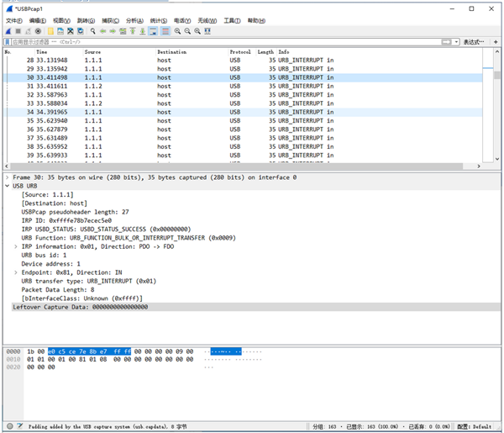Click the plus button beside 表达式
The image size is (504, 433).
496,42
